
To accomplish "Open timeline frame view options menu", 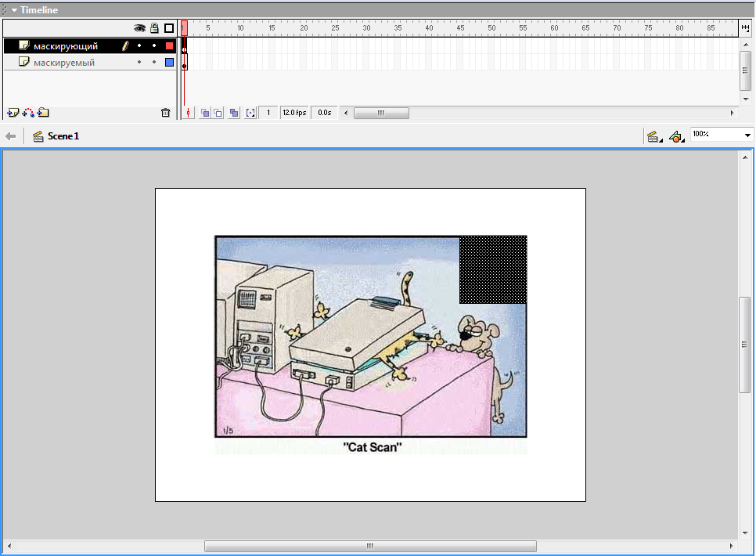I will [x=745, y=28].
